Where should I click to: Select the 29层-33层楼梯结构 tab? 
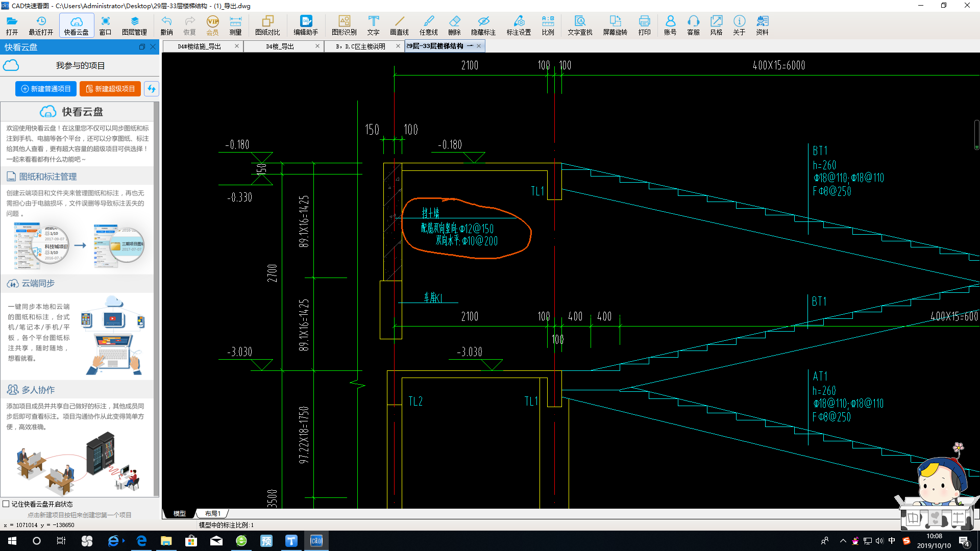[x=439, y=46]
